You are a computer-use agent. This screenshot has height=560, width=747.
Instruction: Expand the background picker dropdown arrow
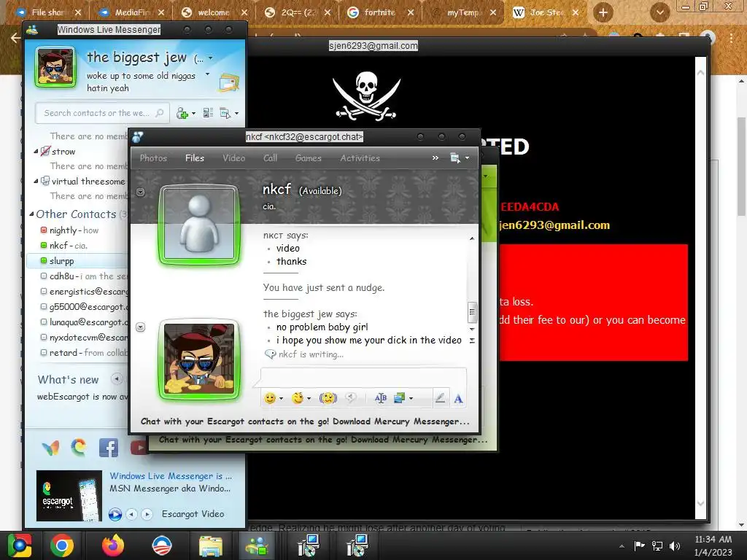tap(411, 399)
